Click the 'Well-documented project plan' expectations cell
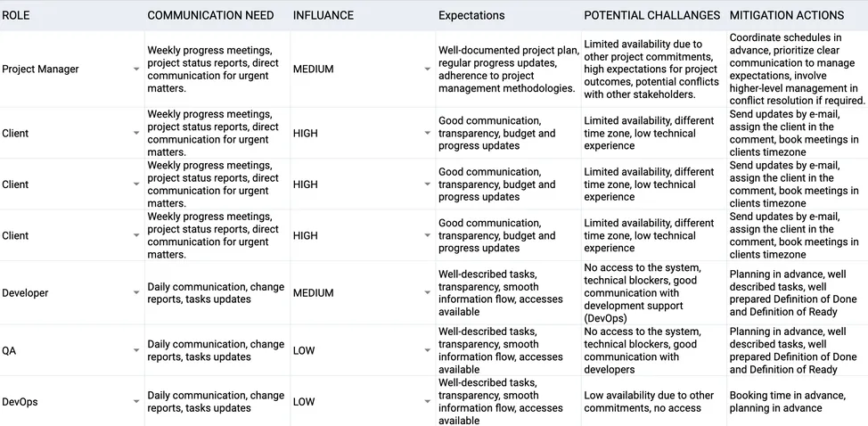 (507, 70)
